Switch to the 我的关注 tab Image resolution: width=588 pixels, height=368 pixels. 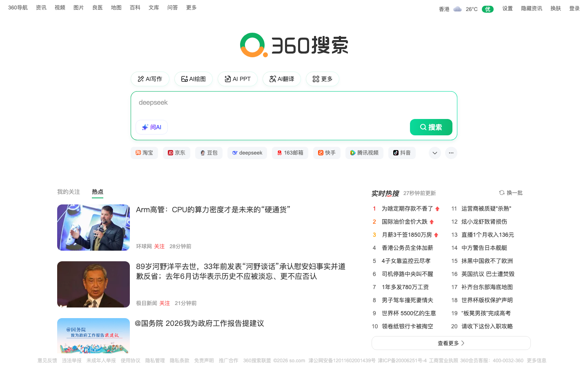pyautogui.click(x=69, y=192)
